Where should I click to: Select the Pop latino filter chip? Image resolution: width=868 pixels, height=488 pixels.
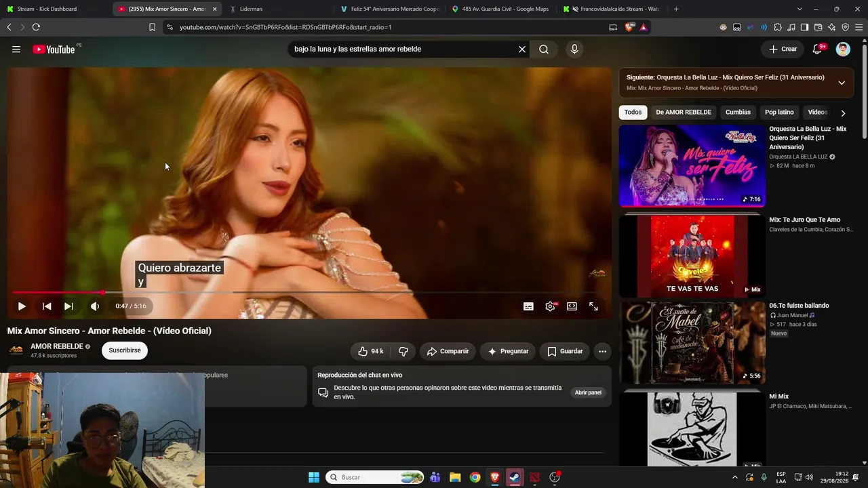[779, 113]
